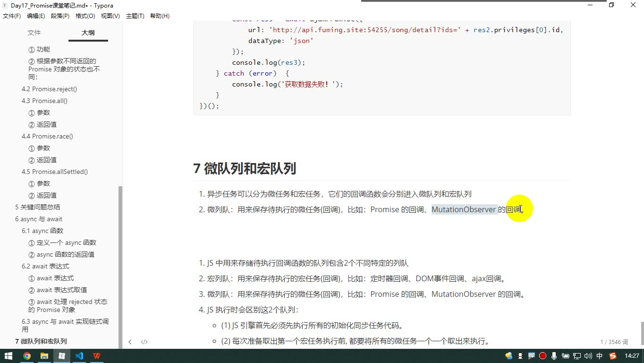Jump to outline item 4.2 Promise.reject()
Viewport: 644px width, 363px height.
(x=49, y=89)
